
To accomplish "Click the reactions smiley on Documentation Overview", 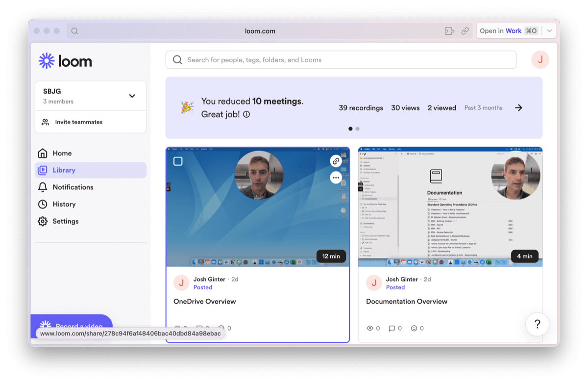I will point(414,328).
